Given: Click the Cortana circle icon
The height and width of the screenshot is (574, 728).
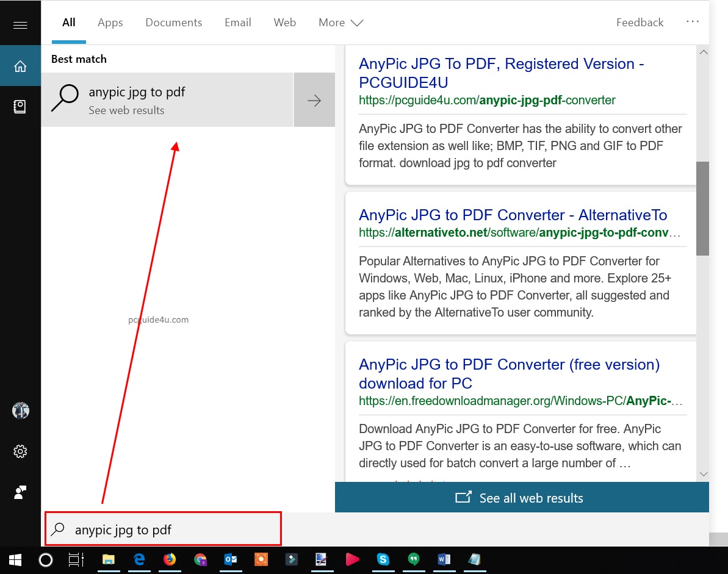Looking at the screenshot, I should click(46, 559).
